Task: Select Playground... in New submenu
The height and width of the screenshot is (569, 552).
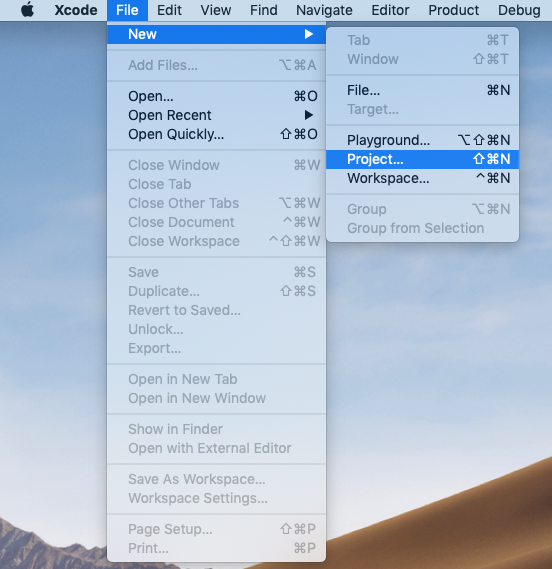Action: [422, 140]
